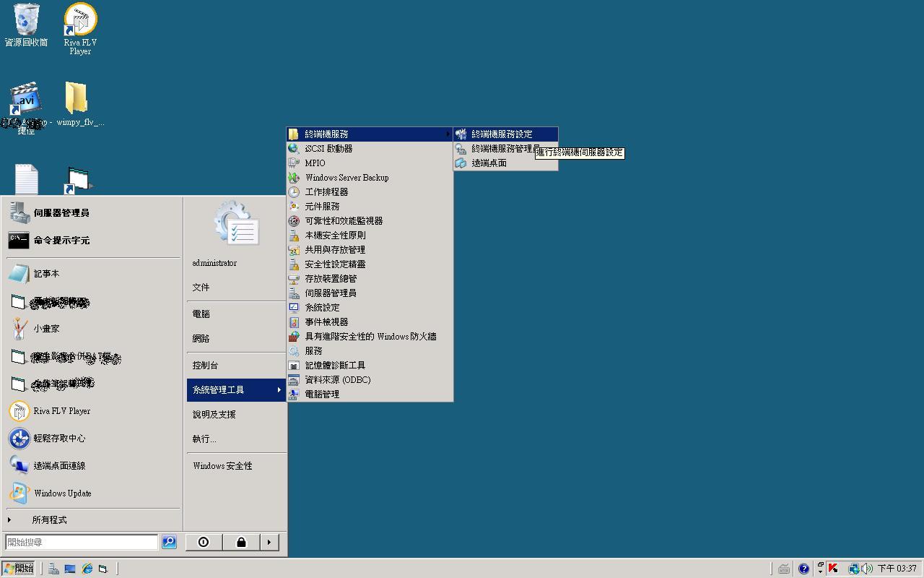Click the lock icon in Start menu
The image size is (924, 578).
241,542
